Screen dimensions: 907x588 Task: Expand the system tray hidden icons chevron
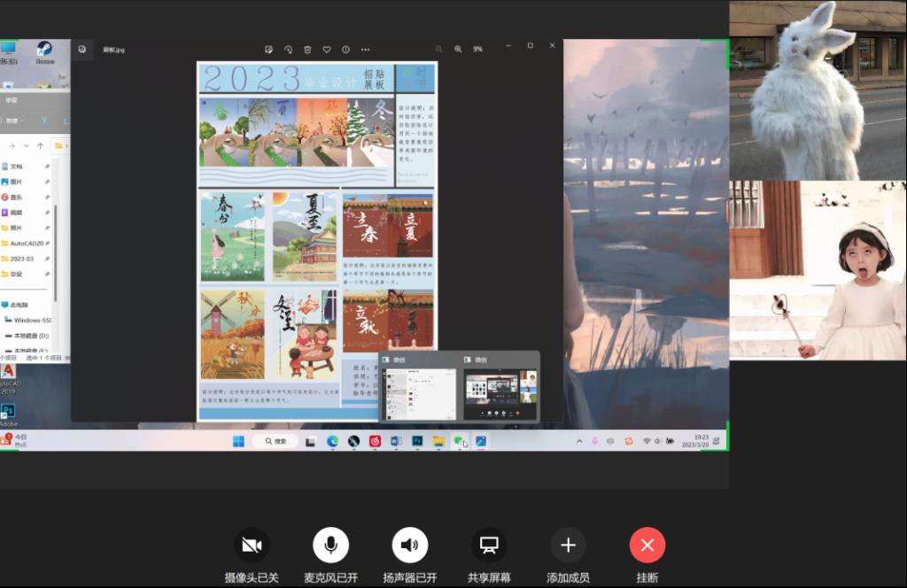[x=579, y=441]
